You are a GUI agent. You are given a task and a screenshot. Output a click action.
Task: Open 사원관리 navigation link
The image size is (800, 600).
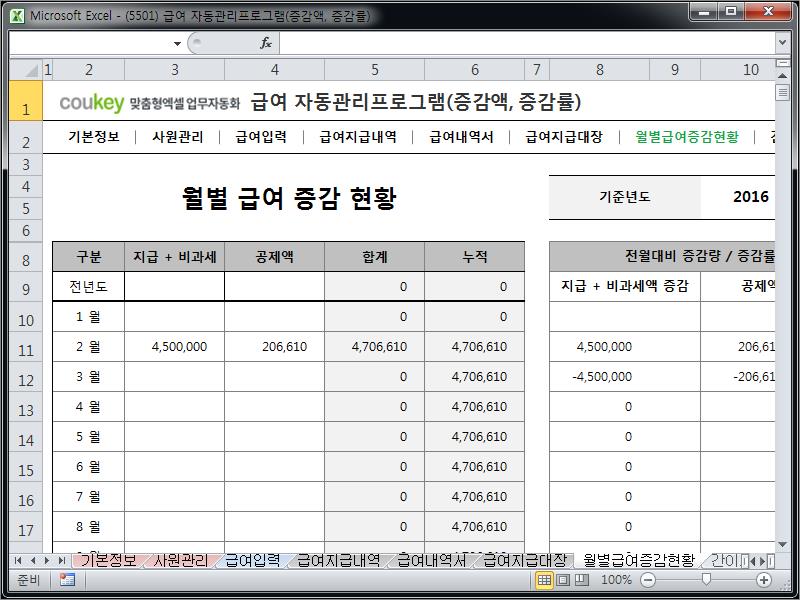coord(178,137)
